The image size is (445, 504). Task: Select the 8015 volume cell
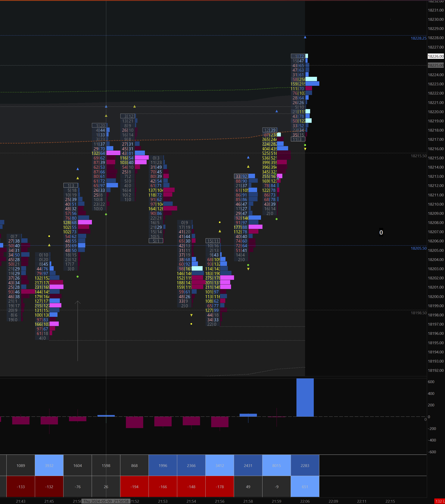click(x=276, y=465)
